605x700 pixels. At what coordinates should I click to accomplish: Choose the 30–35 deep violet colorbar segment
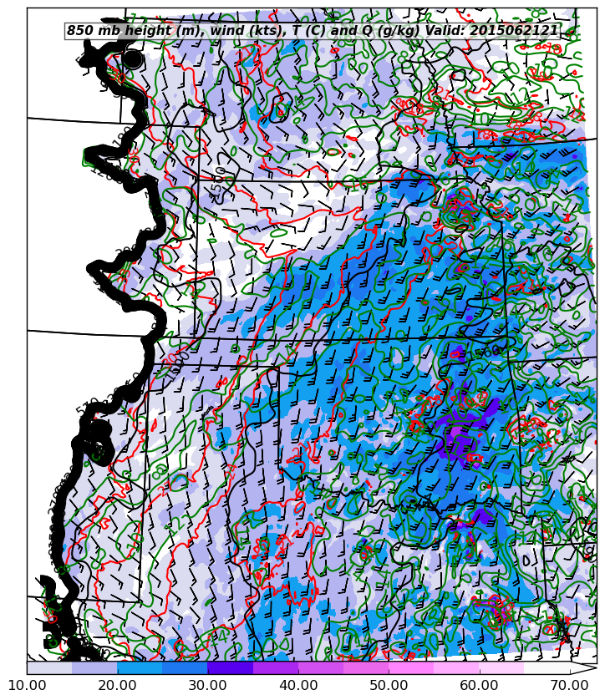click(230, 668)
